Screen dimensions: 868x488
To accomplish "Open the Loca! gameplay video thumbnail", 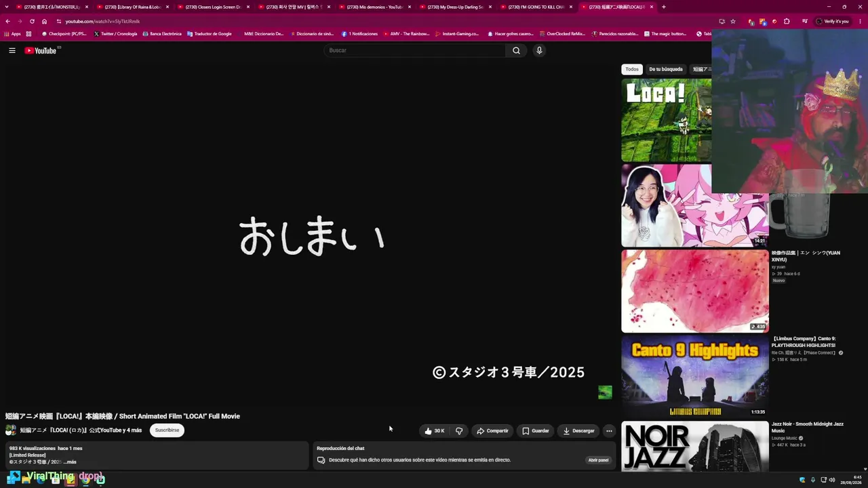I will 667,120.
